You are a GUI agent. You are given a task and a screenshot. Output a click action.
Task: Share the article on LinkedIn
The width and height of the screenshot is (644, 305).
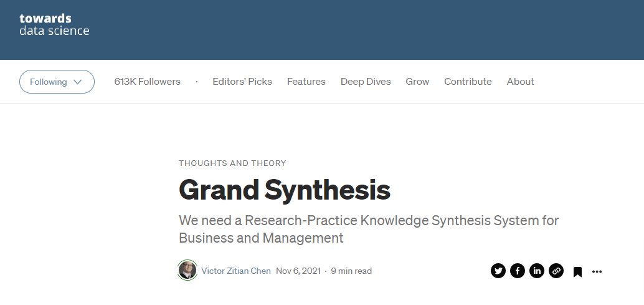pos(537,271)
